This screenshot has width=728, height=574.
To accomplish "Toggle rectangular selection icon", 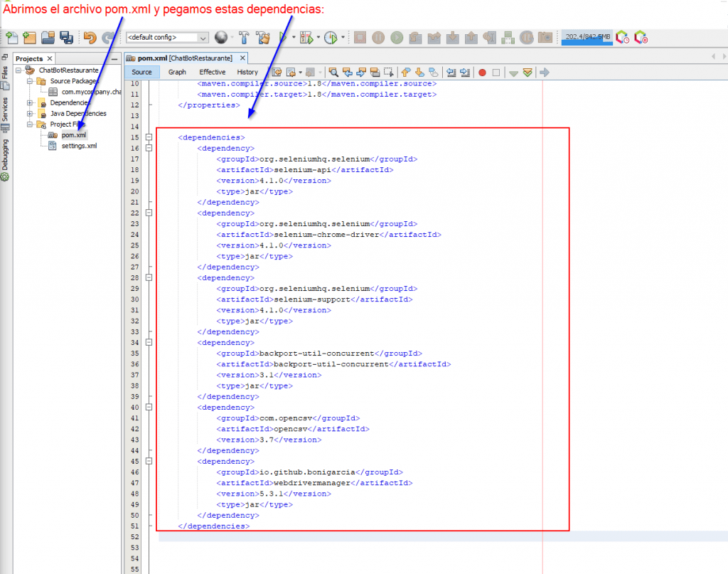I will pyautogui.click(x=389, y=73).
